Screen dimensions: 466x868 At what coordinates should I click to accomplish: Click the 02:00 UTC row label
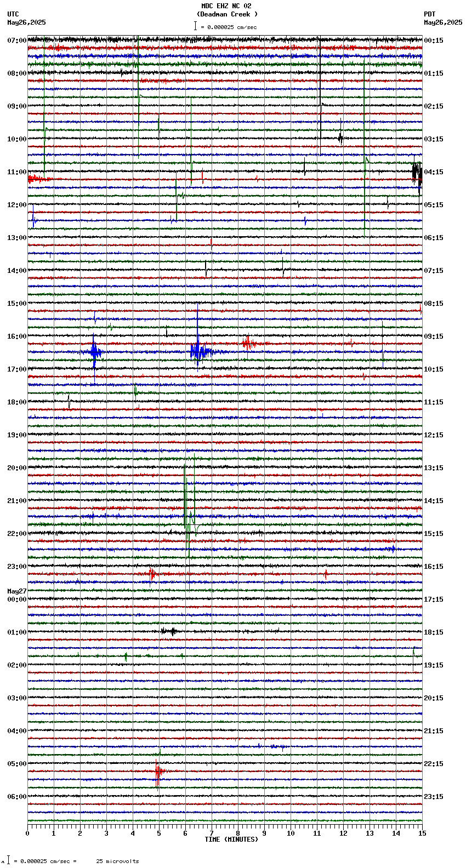(x=17, y=665)
